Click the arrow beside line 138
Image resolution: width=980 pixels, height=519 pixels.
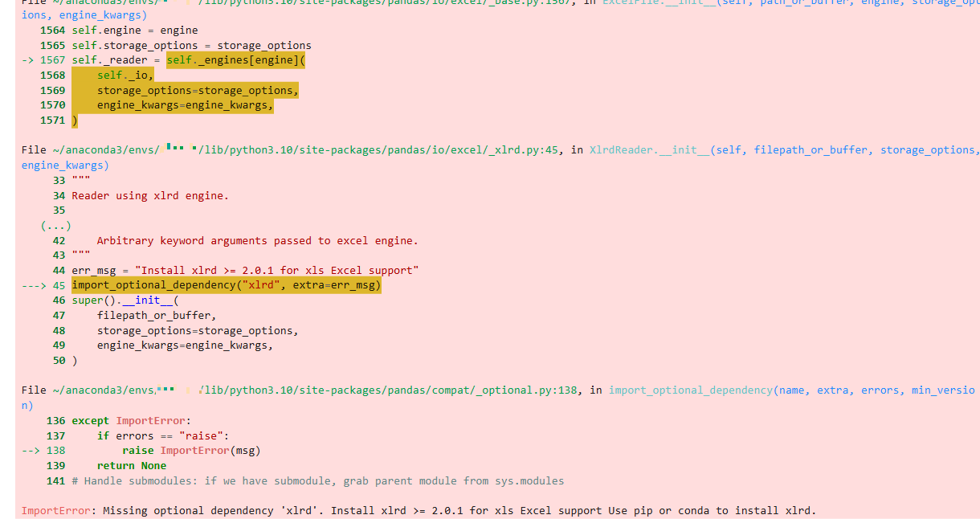pyautogui.click(x=31, y=450)
